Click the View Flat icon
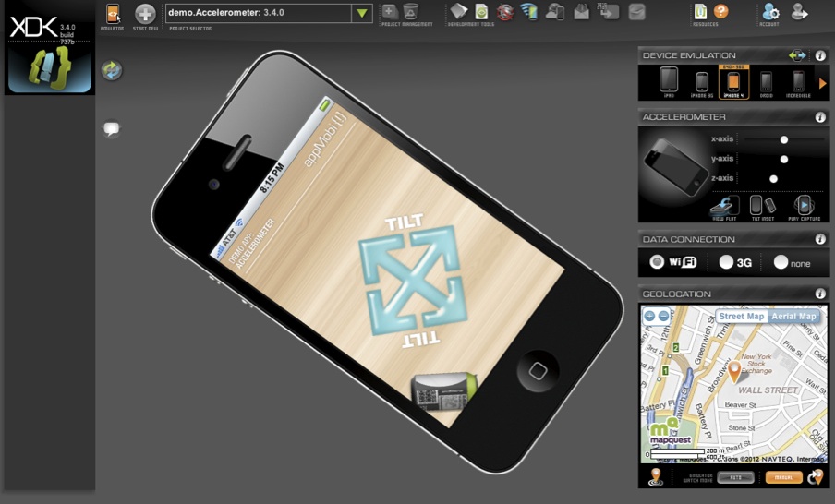This screenshot has width=835, height=504. click(x=725, y=208)
